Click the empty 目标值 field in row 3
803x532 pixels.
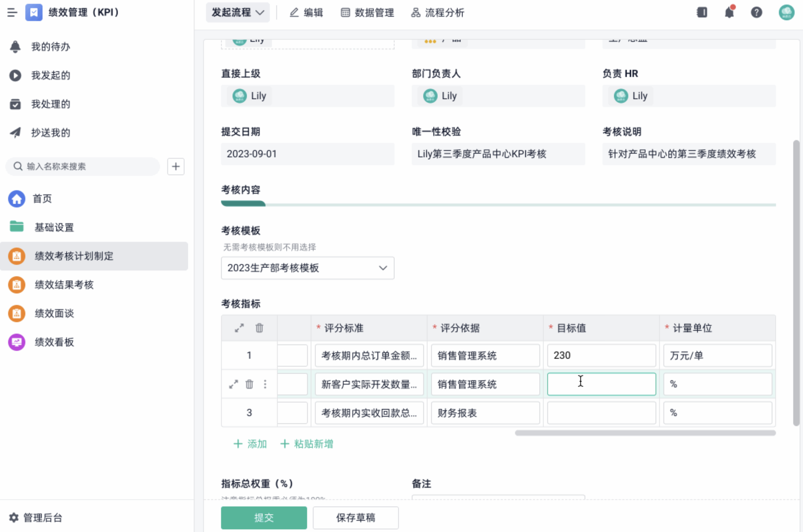601,413
